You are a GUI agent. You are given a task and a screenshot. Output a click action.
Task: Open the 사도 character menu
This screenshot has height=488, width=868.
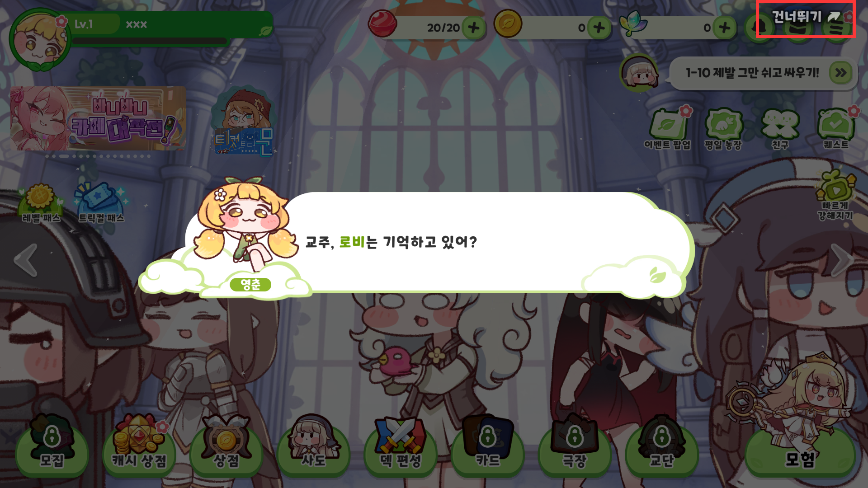(313, 445)
